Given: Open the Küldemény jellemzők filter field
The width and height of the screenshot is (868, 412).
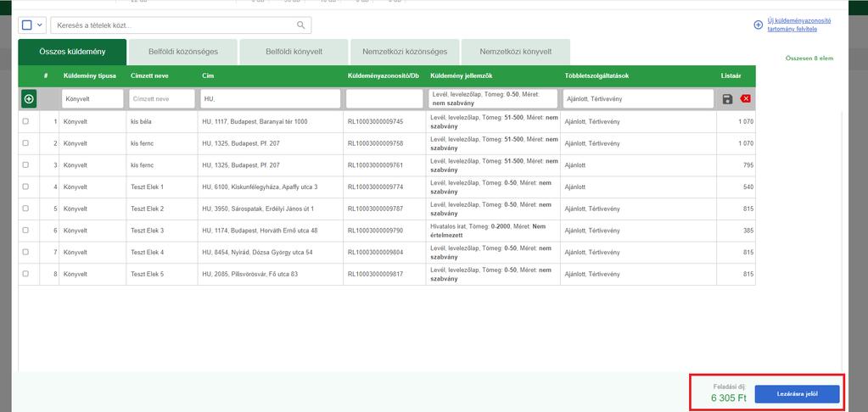Looking at the screenshot, I should [x=493, y=99].
